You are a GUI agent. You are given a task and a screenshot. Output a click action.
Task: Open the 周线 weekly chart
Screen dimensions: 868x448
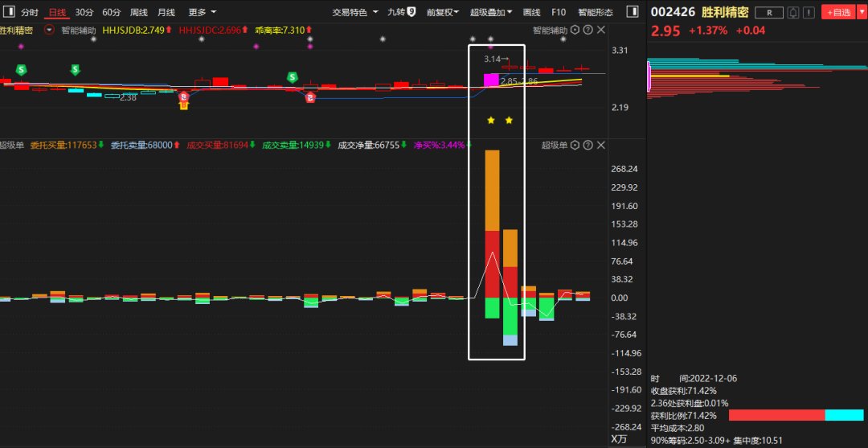[x=138, y=12]
